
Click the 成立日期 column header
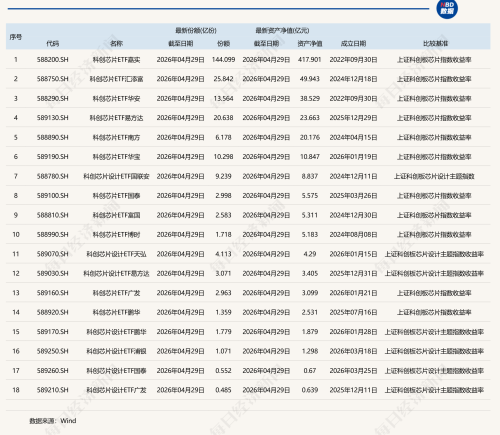pos(353,43)
